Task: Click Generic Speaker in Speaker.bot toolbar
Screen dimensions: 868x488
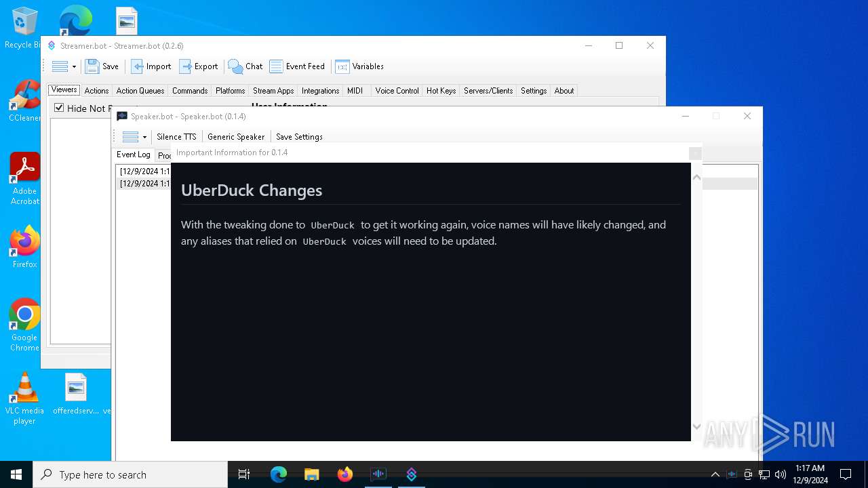Action: (236, 137)
